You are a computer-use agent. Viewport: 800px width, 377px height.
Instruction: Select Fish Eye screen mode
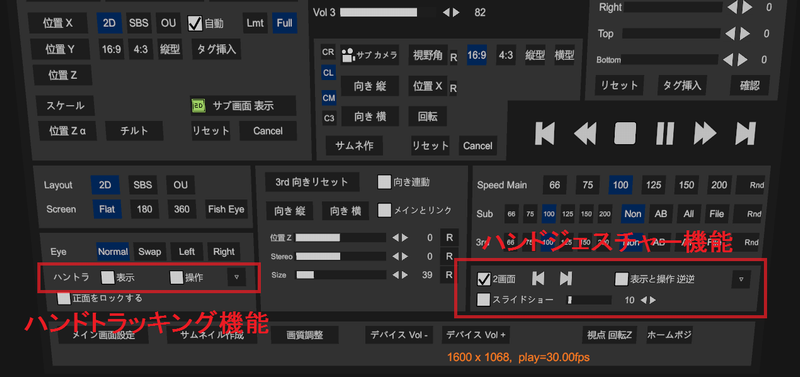[226, 209]
